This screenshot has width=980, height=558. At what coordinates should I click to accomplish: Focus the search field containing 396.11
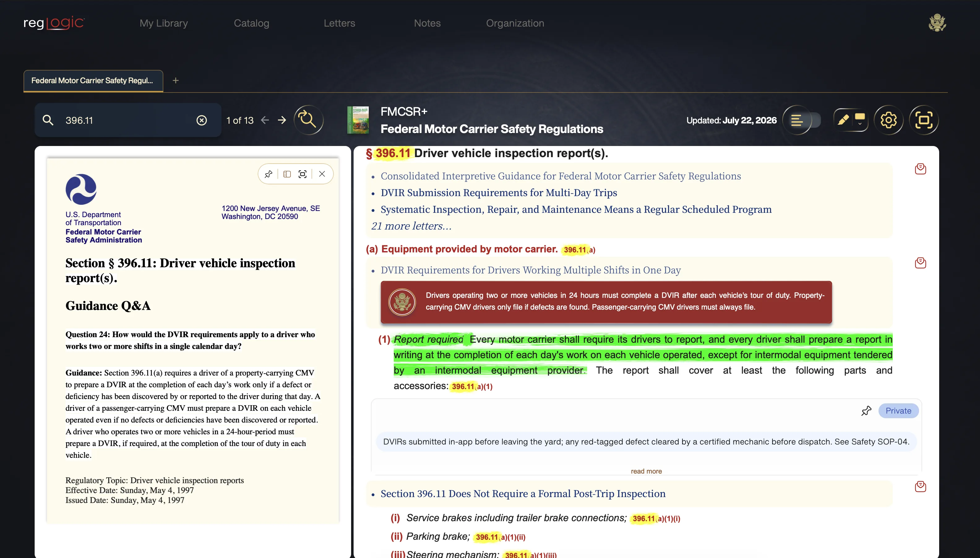128,120
